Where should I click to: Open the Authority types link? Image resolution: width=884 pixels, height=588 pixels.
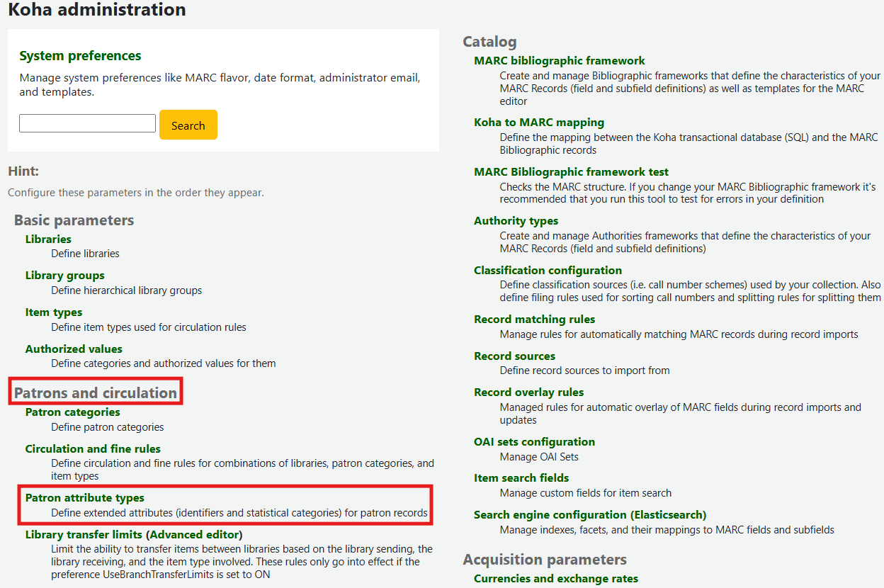516,220
